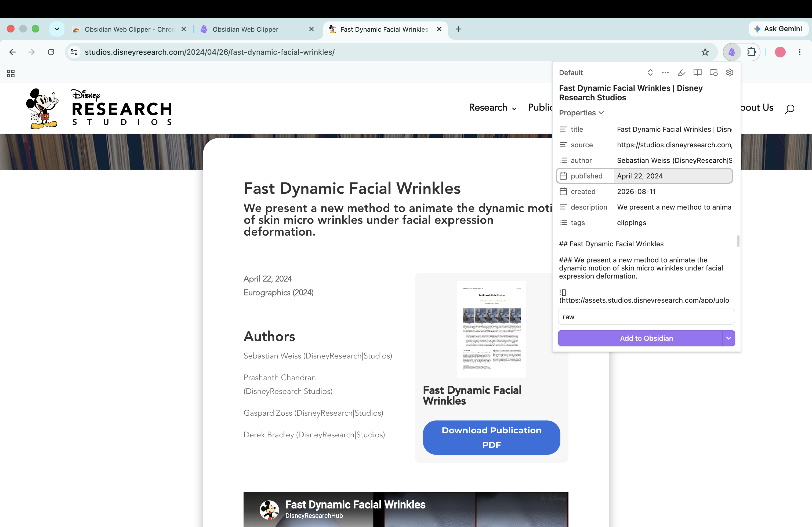Image resolution: width=812 pixels, height=527 pixels.
Task: Edit the source URL property value
Action: coord(673,145)
